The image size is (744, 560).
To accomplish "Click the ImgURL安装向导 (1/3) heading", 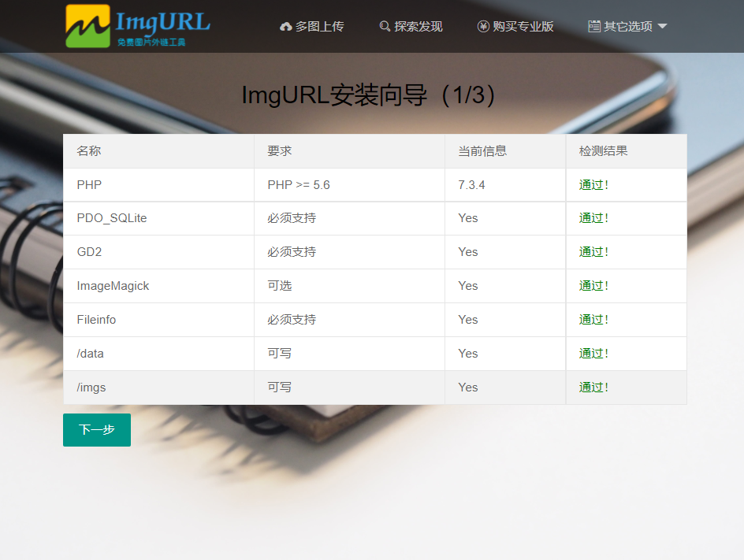I will point(369,95).
